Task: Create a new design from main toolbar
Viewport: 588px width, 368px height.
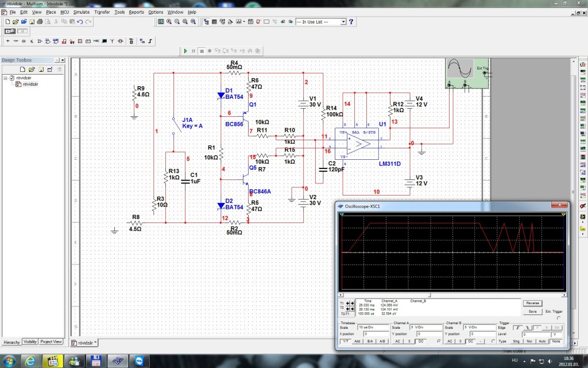Action: click(x=7, y=22)
